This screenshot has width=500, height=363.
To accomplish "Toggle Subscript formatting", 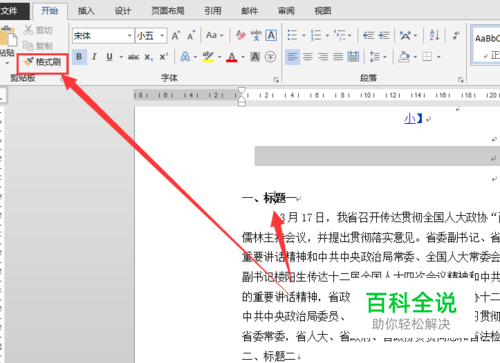I will point(149,57).
